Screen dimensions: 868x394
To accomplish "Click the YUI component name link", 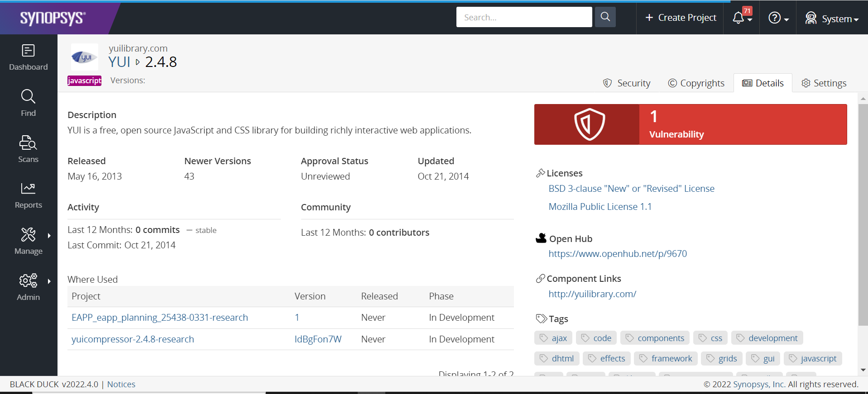I will [x=120, y=62].
